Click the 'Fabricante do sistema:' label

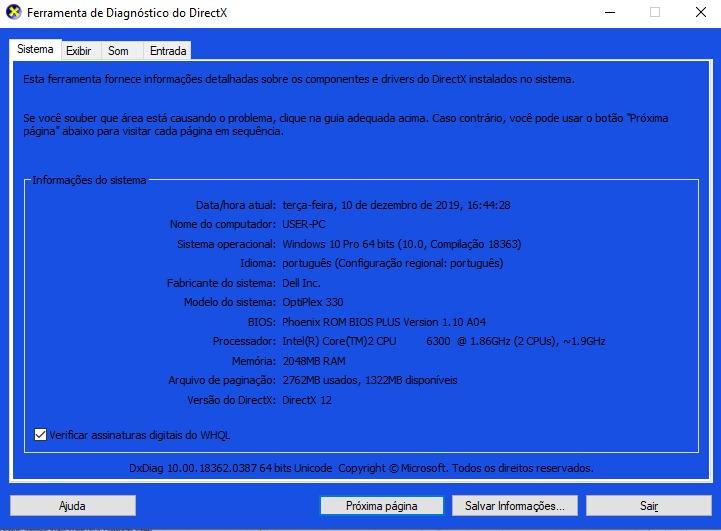click(x=222, y=283)
